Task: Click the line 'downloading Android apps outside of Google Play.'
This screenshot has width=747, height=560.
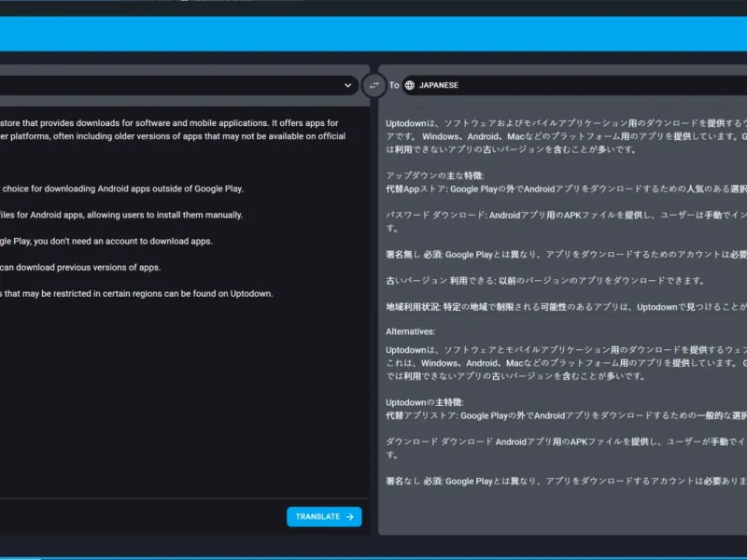Action: 122,189
